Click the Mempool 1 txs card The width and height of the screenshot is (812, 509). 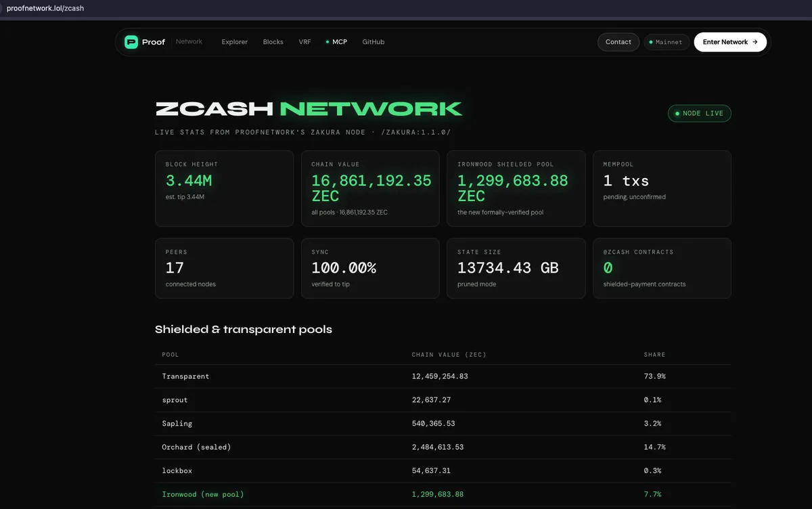662,188
